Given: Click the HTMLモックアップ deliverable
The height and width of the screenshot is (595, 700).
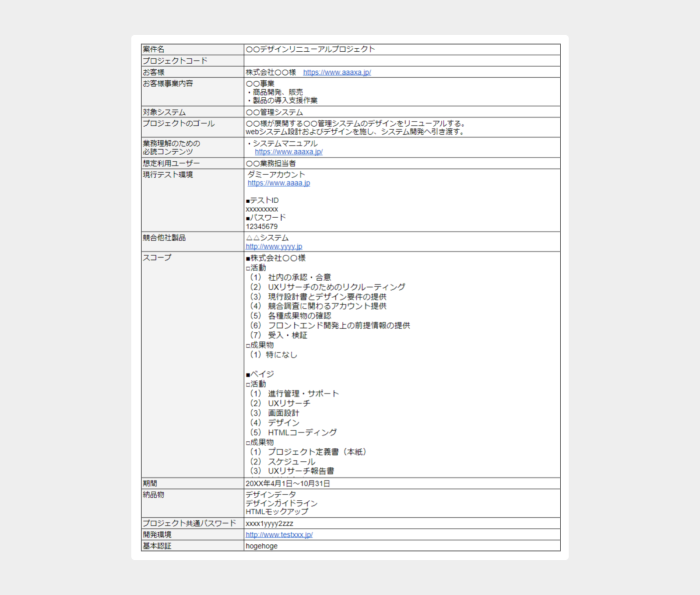Looking at the screenshot, I should (277, 511).
